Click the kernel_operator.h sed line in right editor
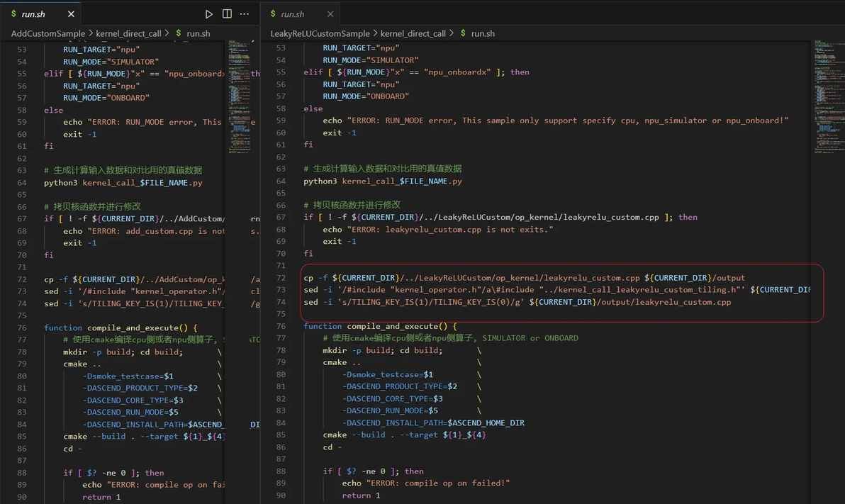This screenshot has height=504, width=845. click(x=556, y=289)
